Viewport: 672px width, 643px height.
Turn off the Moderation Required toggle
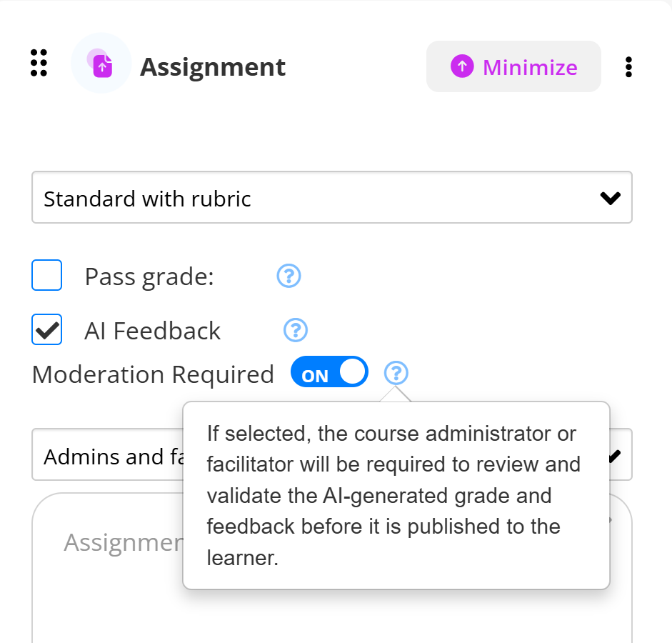click(x=329, y=373)
